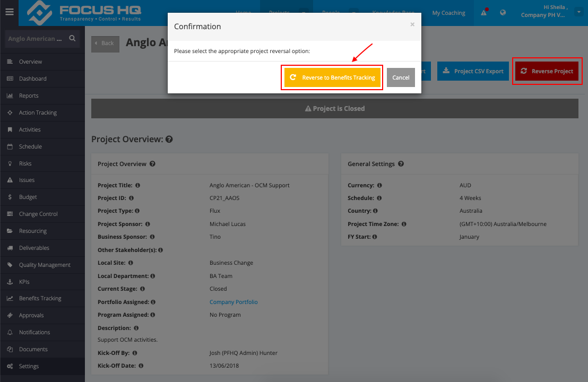Click help icon beside Project Overview heading

[x=169, y=139]
